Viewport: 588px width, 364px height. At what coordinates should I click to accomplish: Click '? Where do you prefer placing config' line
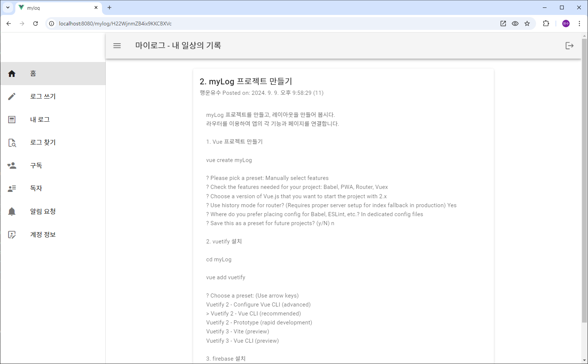(315, 214)
